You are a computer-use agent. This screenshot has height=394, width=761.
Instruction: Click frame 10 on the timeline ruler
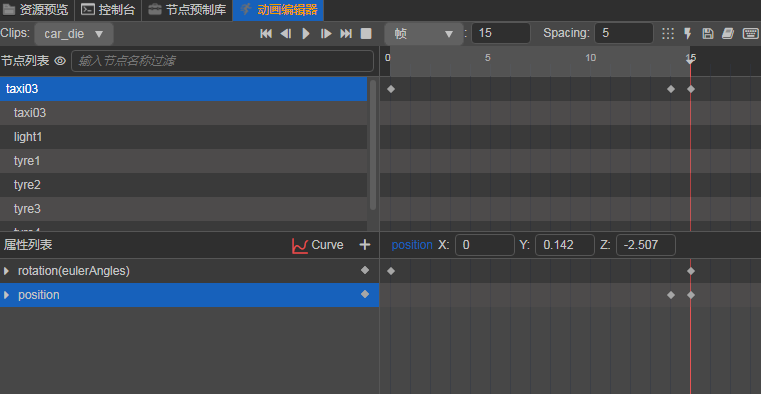click(x=590, y=58)
